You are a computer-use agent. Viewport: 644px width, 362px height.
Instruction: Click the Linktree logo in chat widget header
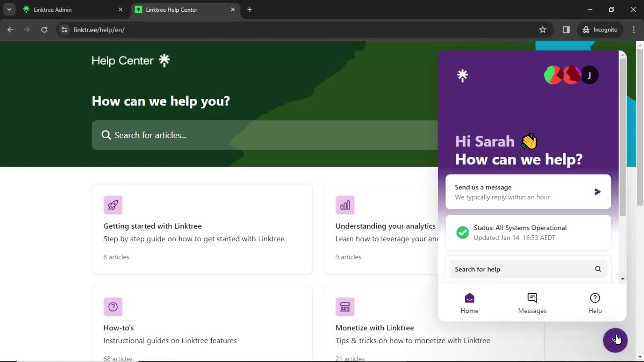pos(463,75)
